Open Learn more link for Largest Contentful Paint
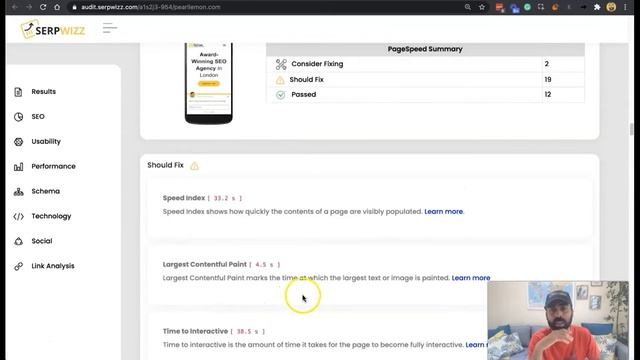Viewport: 640px width, 360px height. pyautogui.click(x=471, y=278)
